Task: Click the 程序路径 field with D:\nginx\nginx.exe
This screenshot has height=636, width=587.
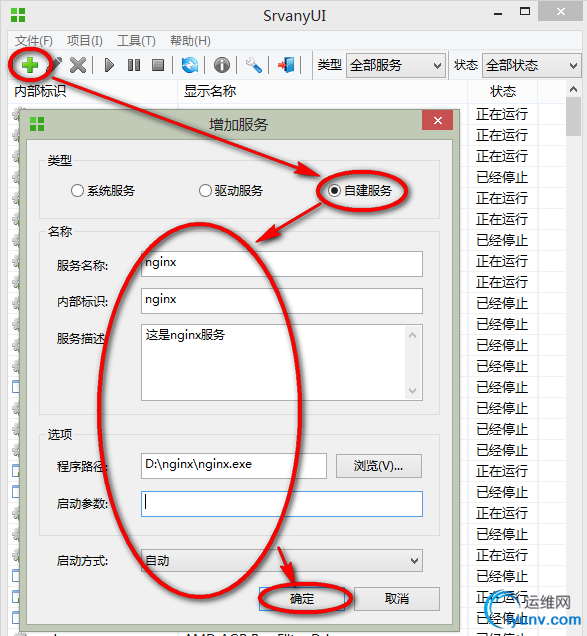Action: [x=234, y=466]
